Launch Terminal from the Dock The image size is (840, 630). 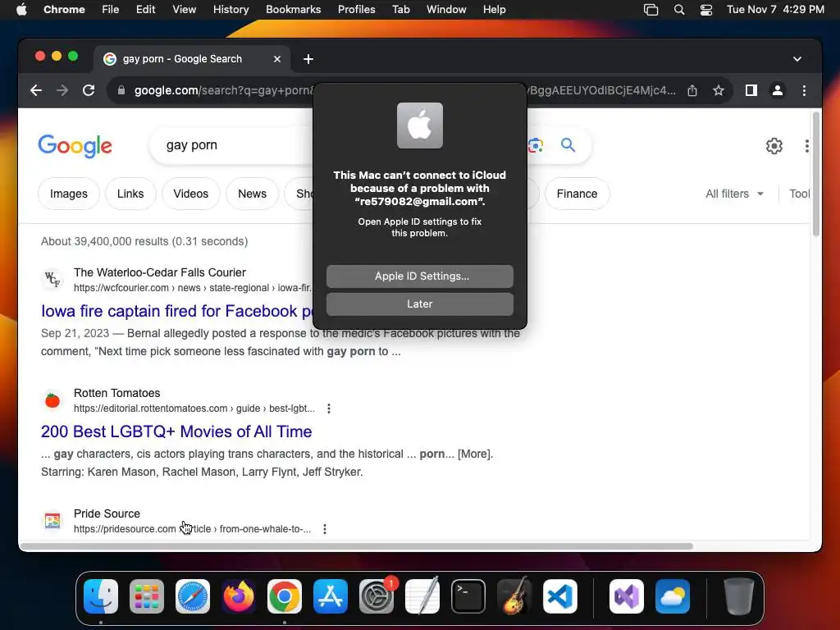point(468,596)
